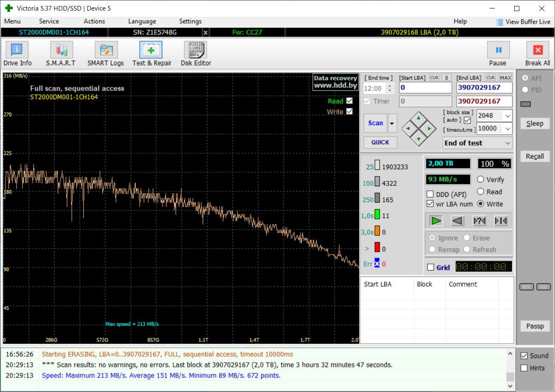Screen dimensions: 555x392
Task: Expand the block size dropdown
Action: point(507,116)
